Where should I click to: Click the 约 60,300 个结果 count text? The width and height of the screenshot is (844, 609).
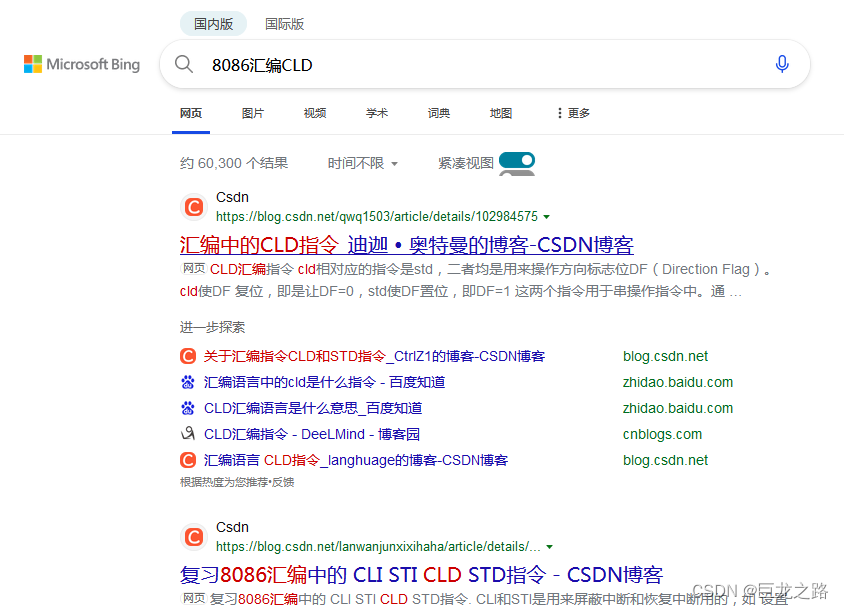(x=234, y=163)
